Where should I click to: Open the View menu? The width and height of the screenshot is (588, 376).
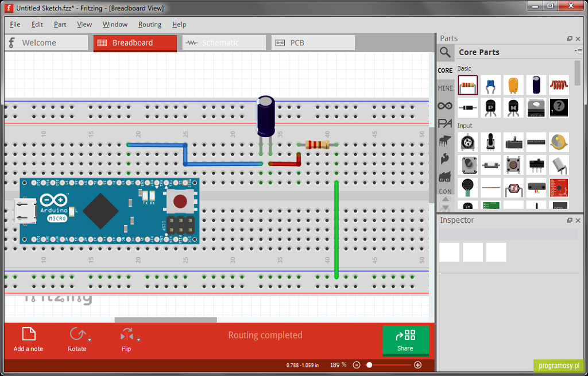(84, 24)
